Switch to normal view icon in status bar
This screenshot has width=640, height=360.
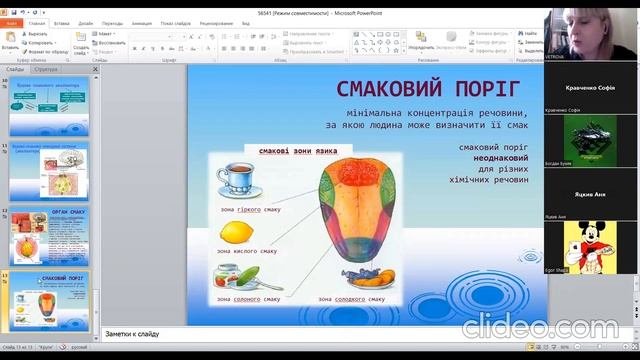531,347
